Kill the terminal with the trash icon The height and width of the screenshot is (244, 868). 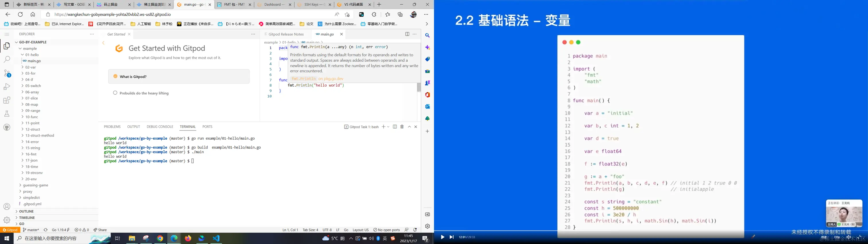(x=402, y=126)
